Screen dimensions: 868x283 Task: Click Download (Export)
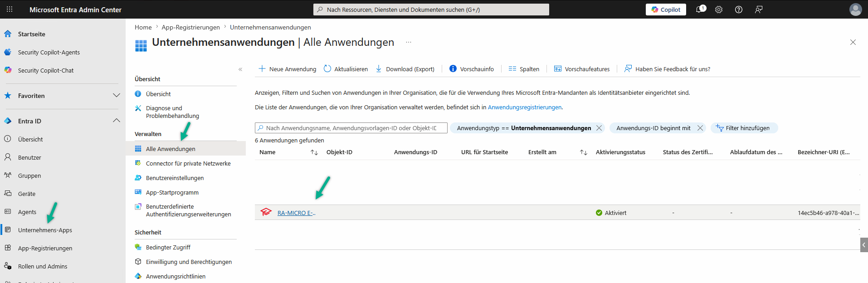[x=405, y=69]
